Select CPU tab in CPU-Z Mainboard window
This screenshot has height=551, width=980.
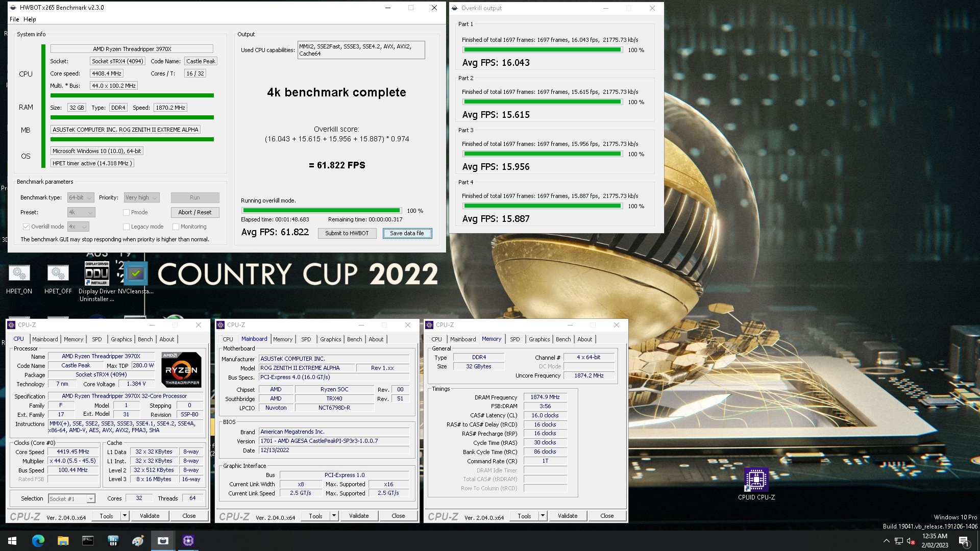point(228,339)
